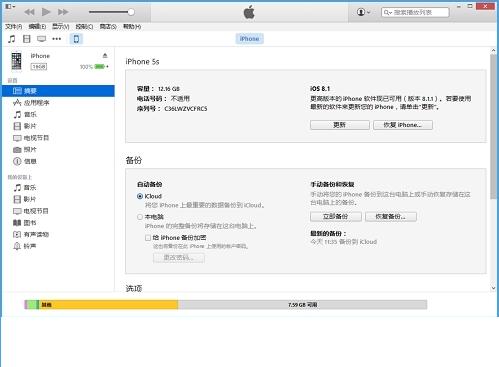Click the vertical scrollbar thumb

tap(493, 127)
